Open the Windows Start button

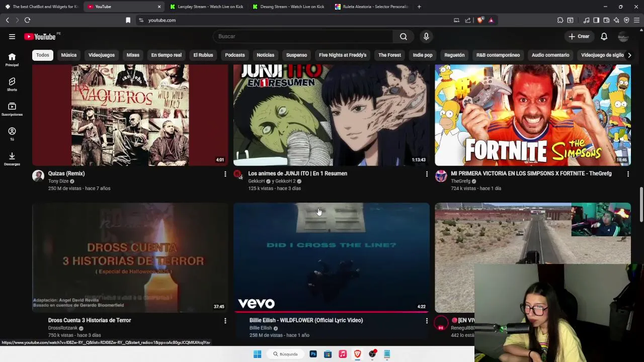tap(257, 354)
